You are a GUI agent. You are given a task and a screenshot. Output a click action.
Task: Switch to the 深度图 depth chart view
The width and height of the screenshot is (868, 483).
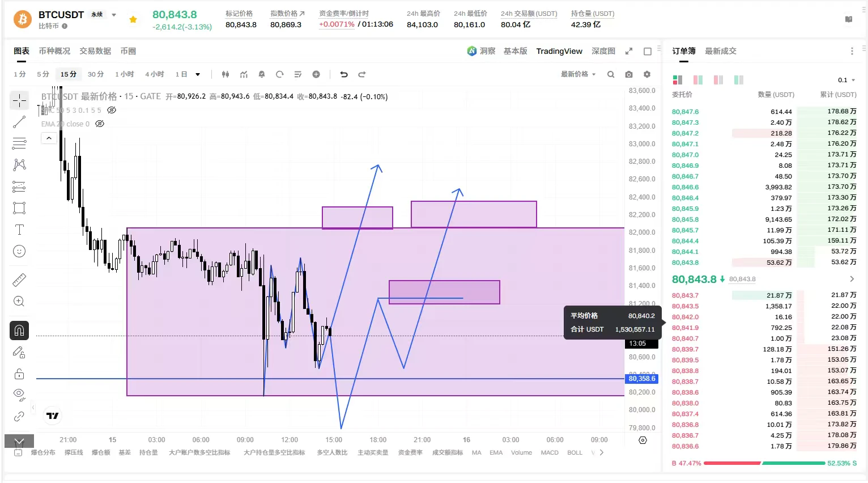coord(603,51)
